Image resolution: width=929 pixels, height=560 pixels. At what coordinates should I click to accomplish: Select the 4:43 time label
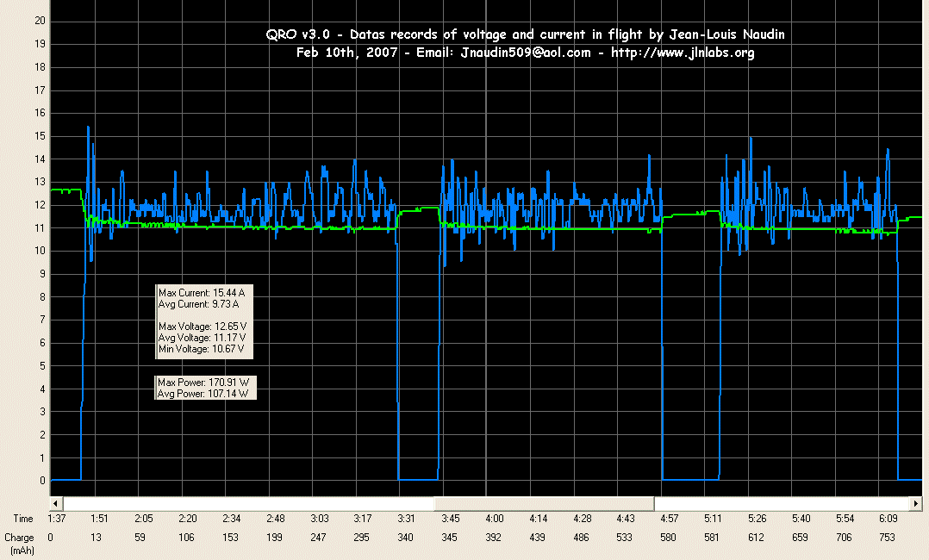click(x=625, y=519)
